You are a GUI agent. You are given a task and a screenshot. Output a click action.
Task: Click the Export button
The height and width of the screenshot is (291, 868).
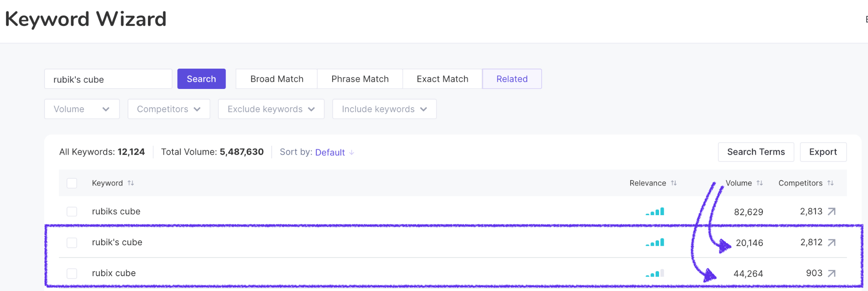click(823, 152)
